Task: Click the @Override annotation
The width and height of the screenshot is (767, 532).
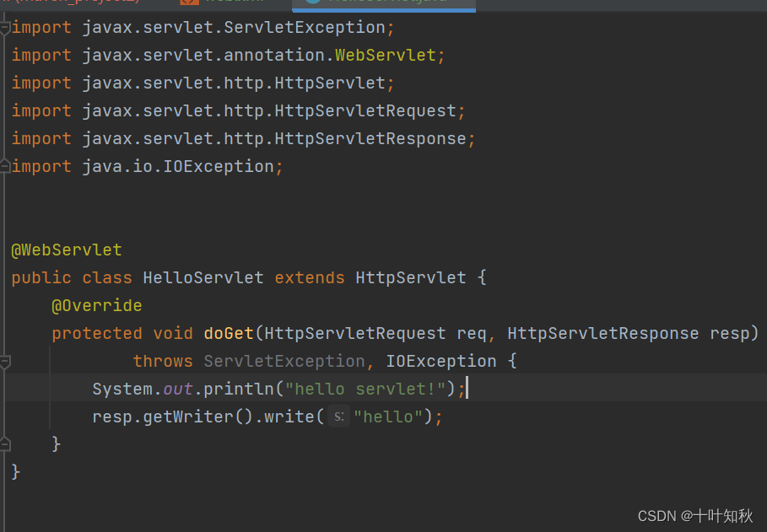Action: 96,305
